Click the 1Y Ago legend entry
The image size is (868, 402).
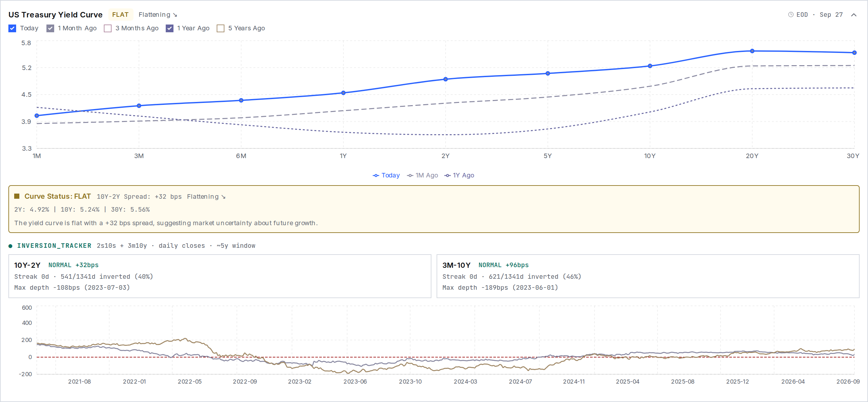459,176
